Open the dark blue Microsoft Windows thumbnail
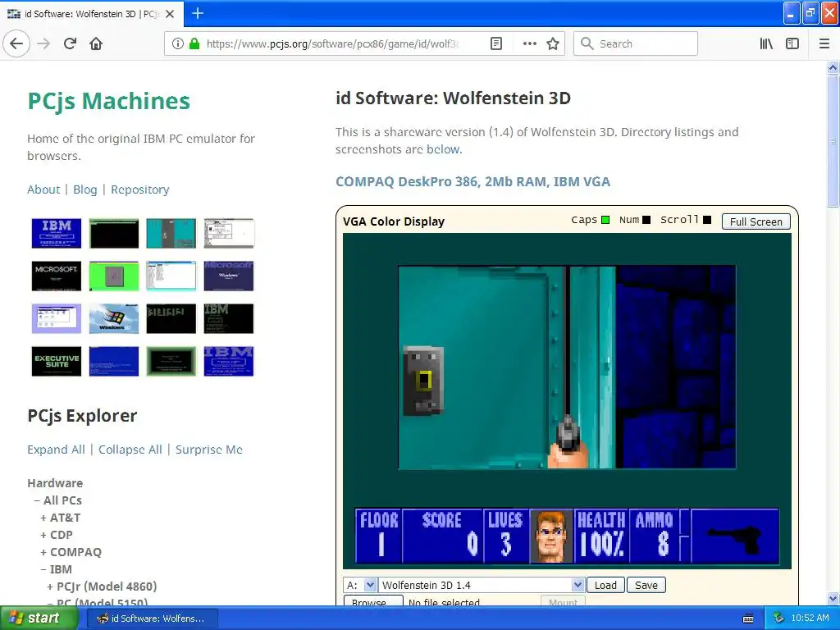 tap(228, 276)
